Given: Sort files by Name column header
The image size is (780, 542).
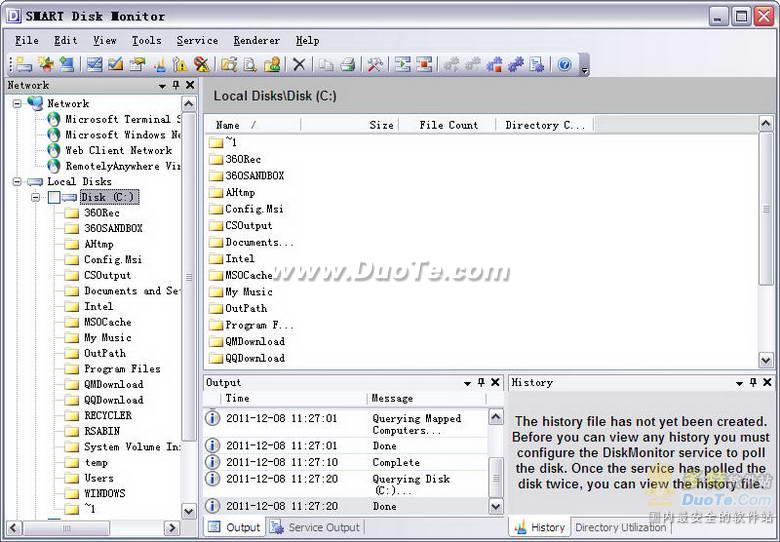Looking at the screenshot, I should coord(253,125).
